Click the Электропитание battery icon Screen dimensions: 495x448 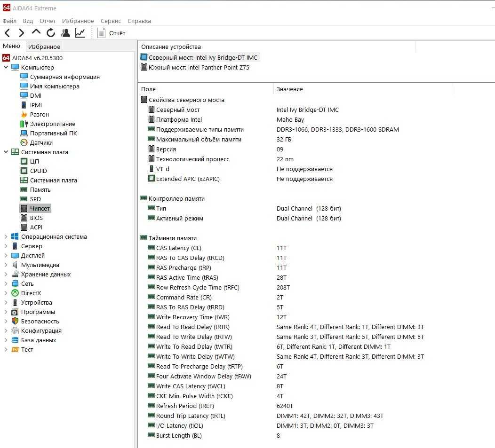click(24, 124)
